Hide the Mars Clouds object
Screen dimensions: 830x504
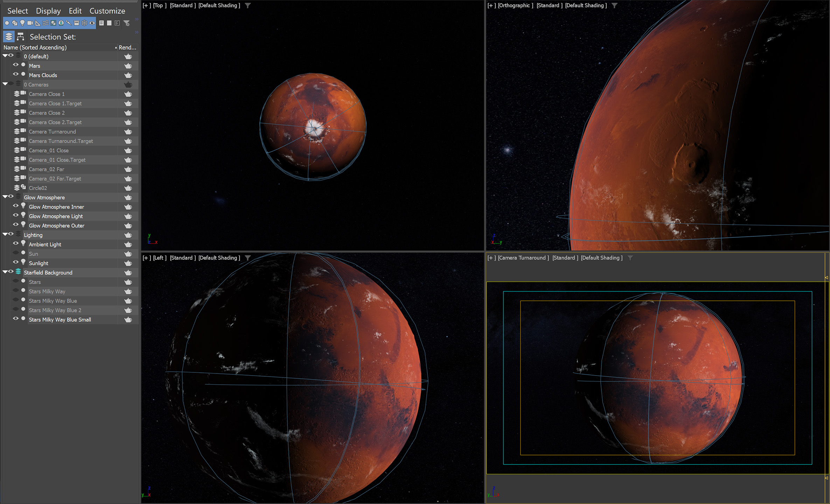tap(15, 75)
